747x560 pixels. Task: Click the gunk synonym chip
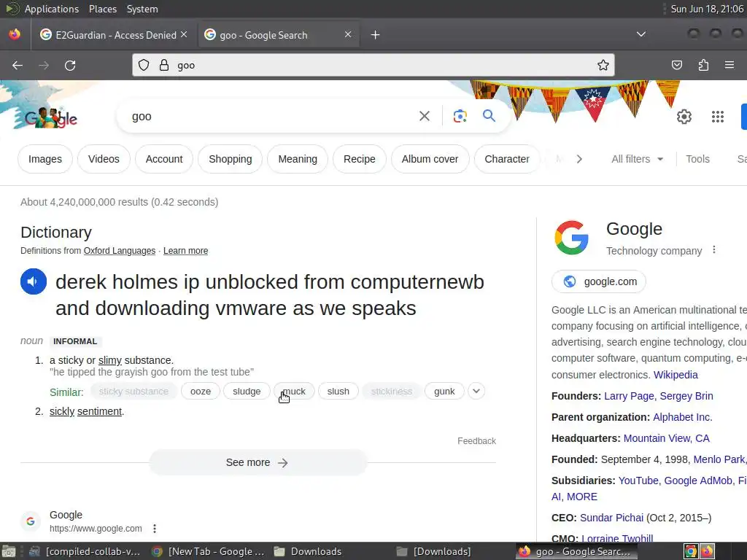444,391
